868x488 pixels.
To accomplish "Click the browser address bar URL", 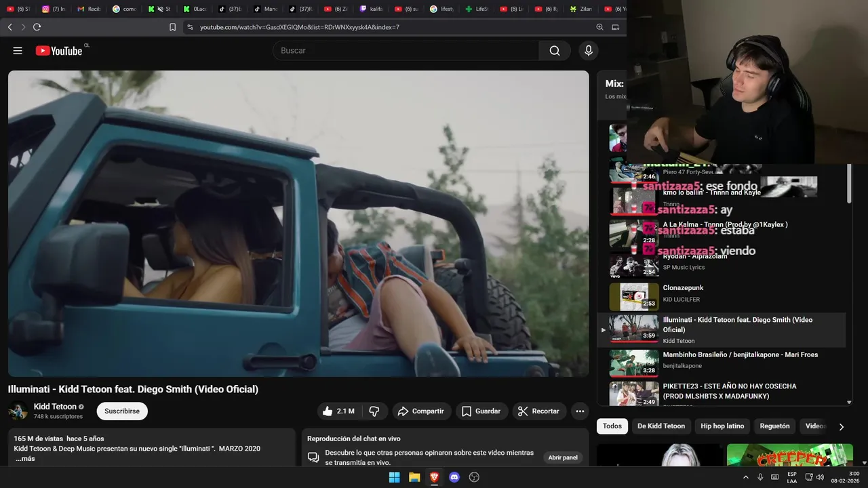I will coord(300,27).
